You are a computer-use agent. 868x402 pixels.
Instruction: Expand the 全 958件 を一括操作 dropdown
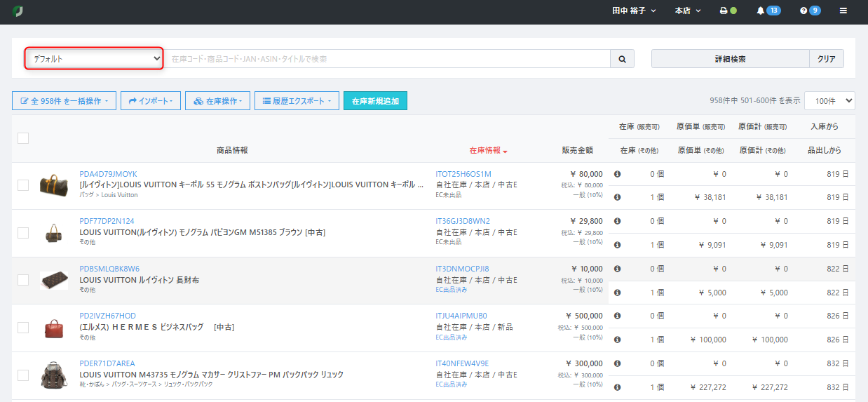pos(64,101)
